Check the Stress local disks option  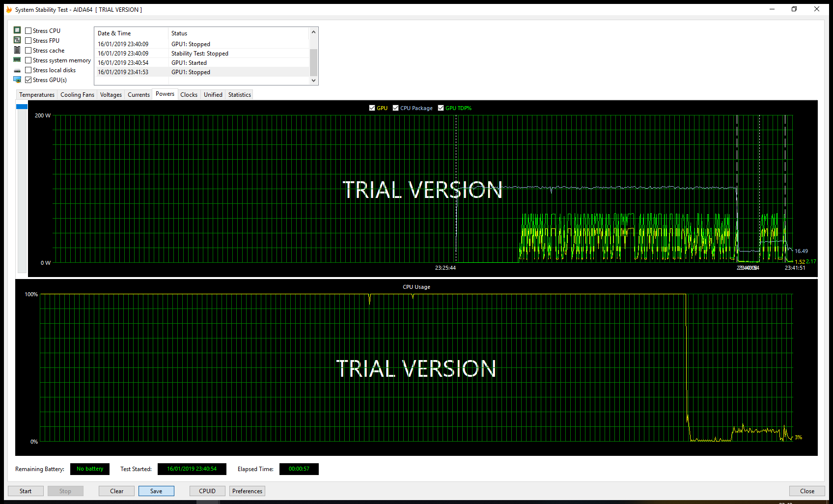pos(28,70)
